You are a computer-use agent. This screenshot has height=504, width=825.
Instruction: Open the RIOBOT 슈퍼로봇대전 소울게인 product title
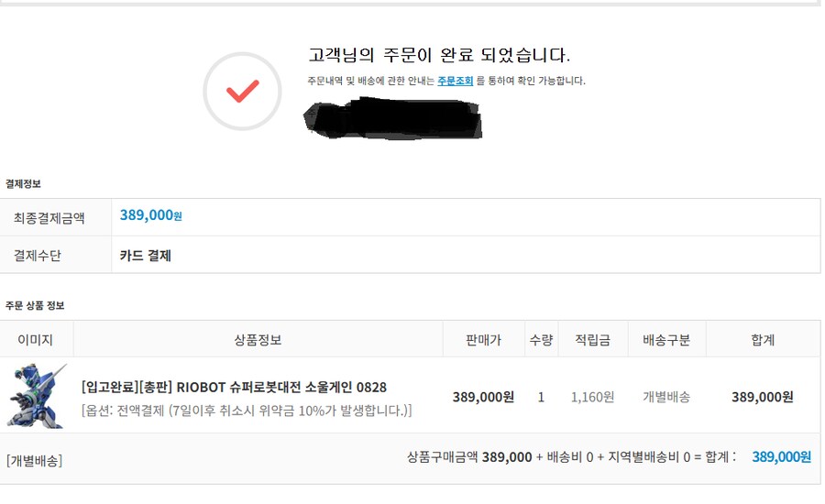click(234, 387)
